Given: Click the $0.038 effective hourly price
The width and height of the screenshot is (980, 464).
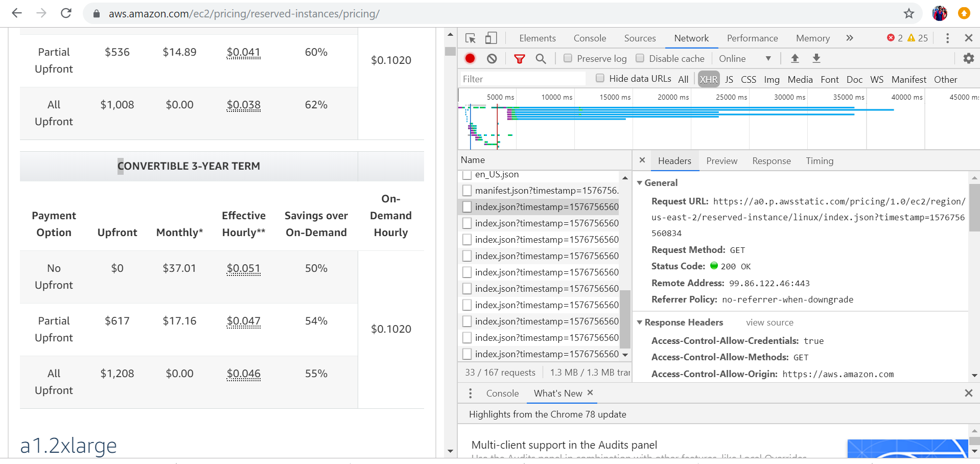Looking at the screenshot, I should 244,105.
